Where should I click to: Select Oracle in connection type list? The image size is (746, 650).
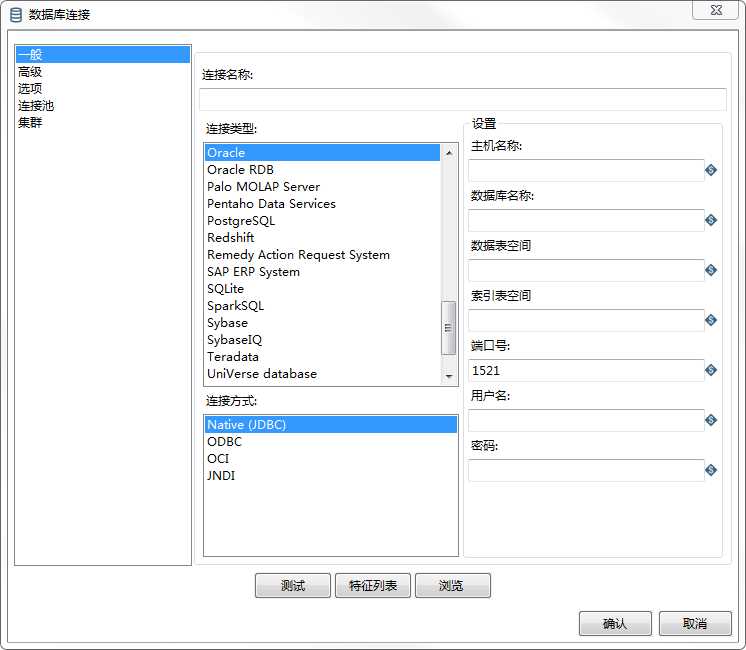[x=323, y=153]
